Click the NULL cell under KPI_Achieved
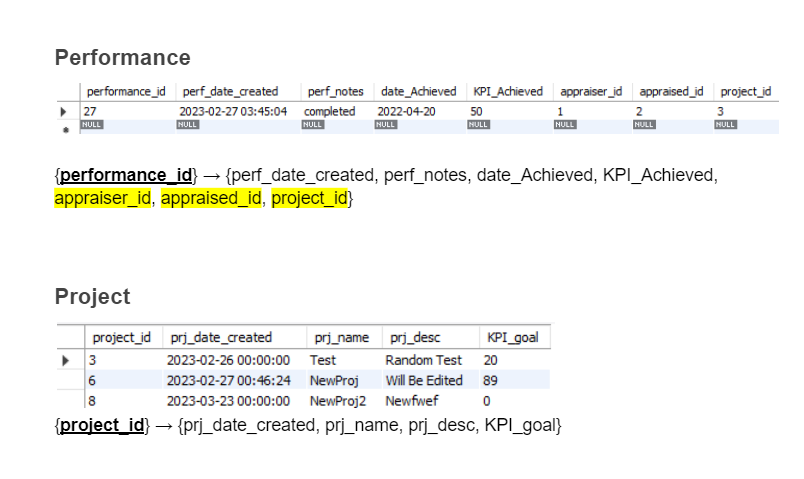The image size is (804, 479). point(510,126)
